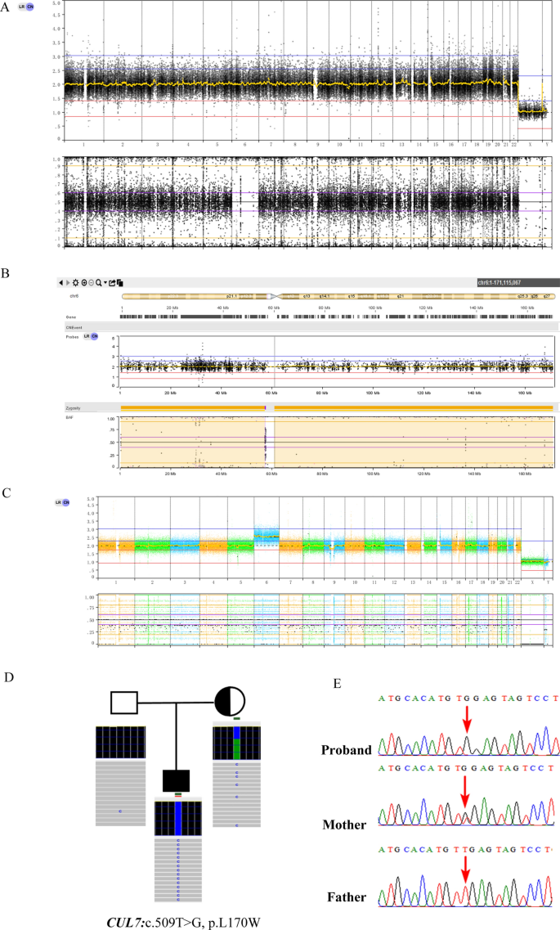Screen dimensions: 560x930
Task: Expand the dropdown arrow next to the magnifier
Action: tap(105, 282)
